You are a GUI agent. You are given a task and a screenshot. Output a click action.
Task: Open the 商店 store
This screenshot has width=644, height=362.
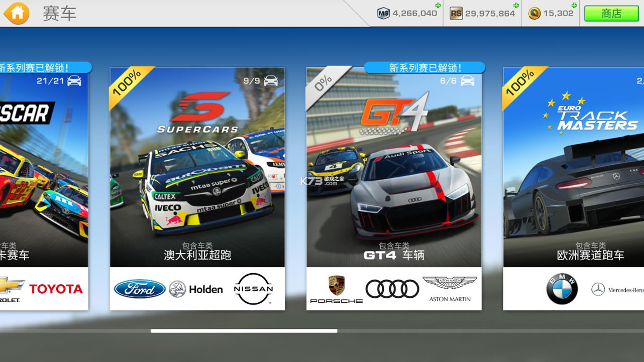pos(611,14)
